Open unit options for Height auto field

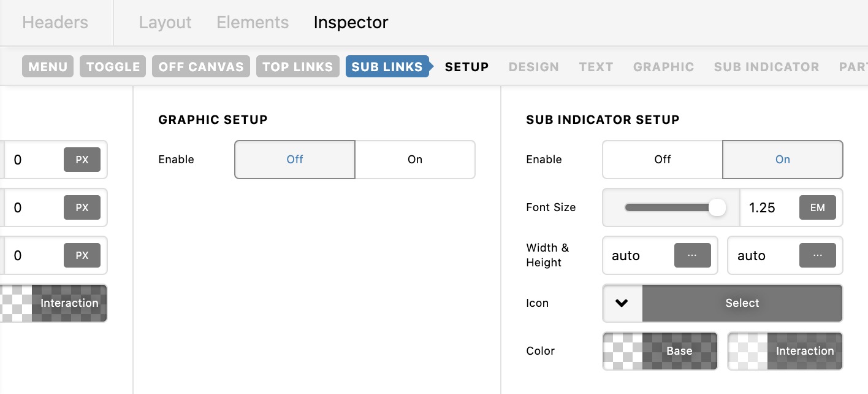click(x=818, y=255)
